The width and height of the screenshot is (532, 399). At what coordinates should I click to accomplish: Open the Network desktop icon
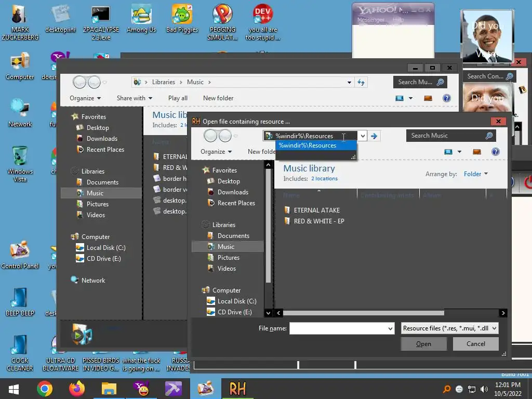tap(20, 113)
